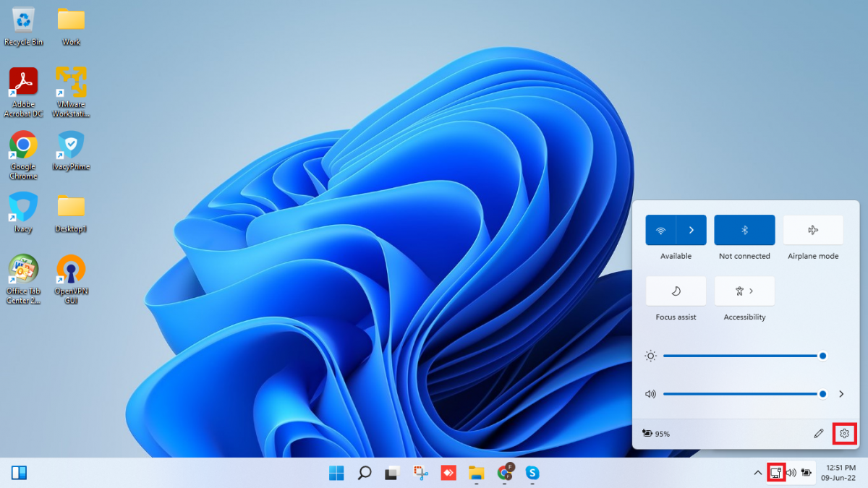Show hidden icons in system tray
868x488 pixels.
click(x=757, y=473)
